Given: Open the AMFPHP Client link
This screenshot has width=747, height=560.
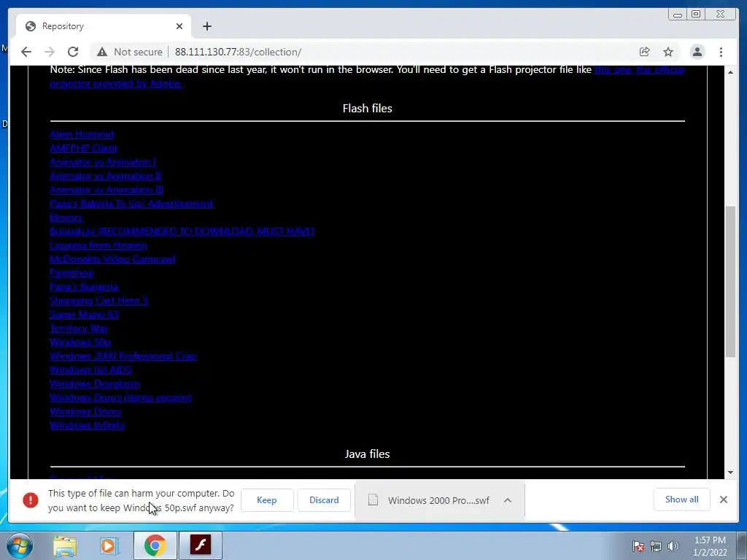Looking at the screenshot, I should [83, 148].
